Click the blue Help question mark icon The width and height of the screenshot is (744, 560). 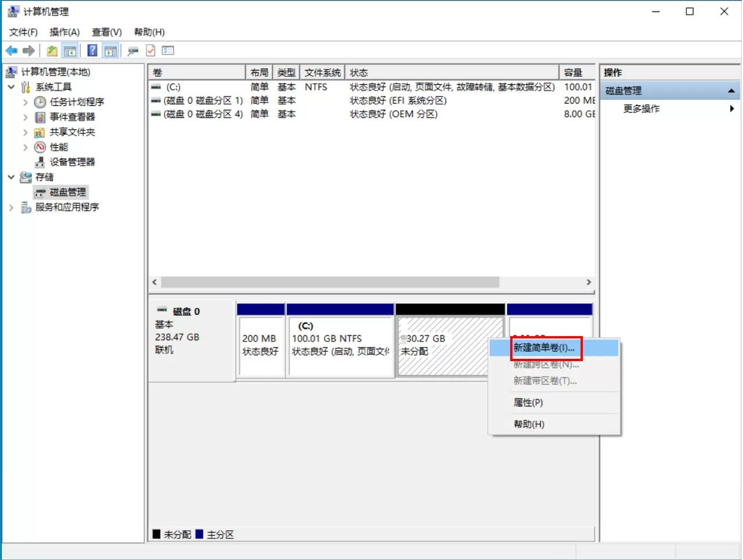click(x=92, y=51)
